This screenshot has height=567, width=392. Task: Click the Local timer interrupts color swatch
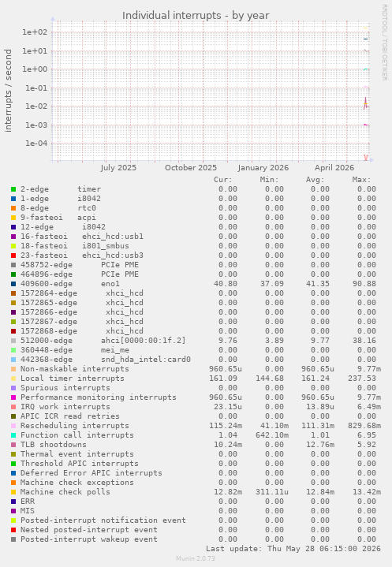[13, 379]
